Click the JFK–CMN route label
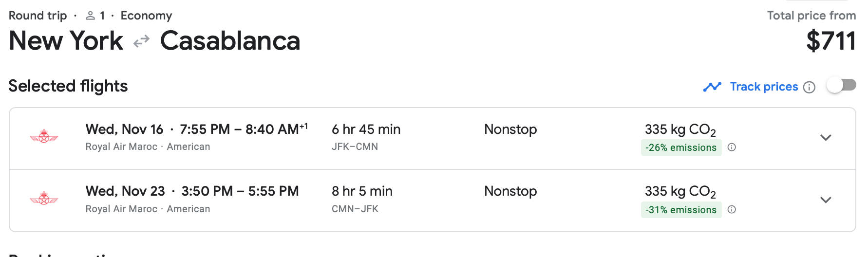Screen dimensions: 868x257 coord(355,147)
